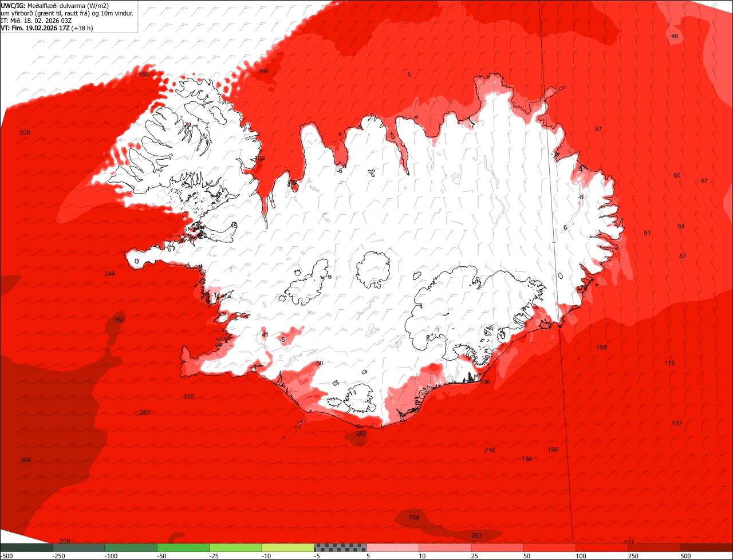The image size is (733, 560).
Task: Click the map value '175' in the southeastern sea
Action: (669, 363)
